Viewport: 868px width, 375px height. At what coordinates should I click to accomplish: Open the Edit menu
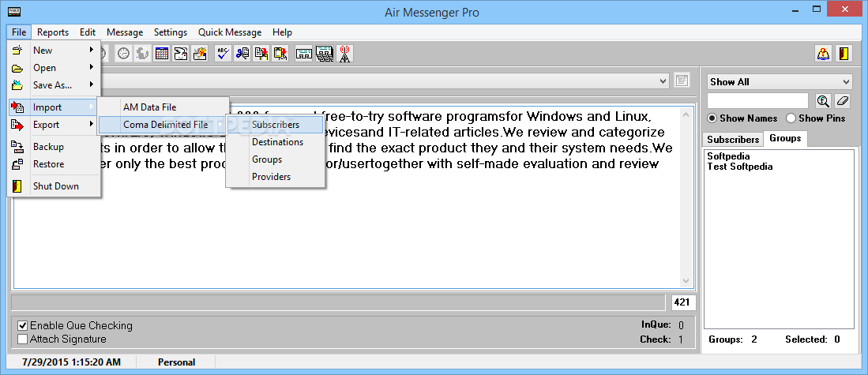click(x=88, y=32)
